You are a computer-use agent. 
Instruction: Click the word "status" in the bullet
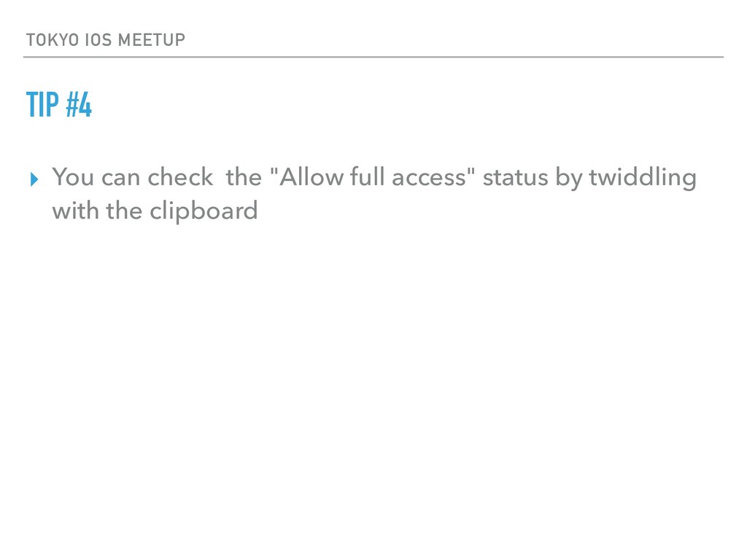tap(516, 177)
